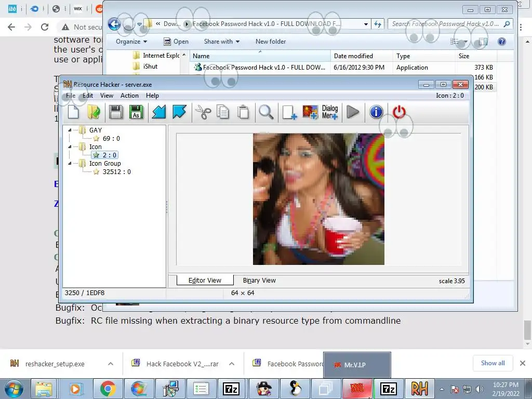Open the Organize dropdown in Explorer
532x399 pixels.
click(x=131, y=42)
